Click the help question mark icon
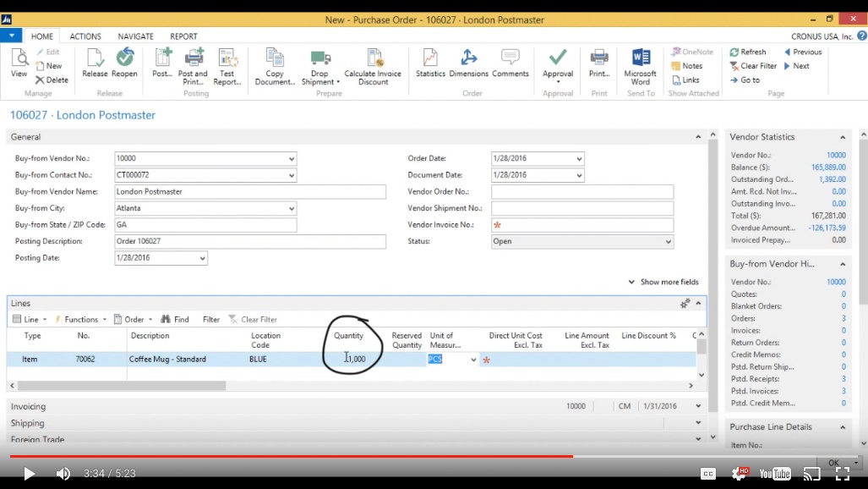Image resolution: width=868 pixels, height=489 pixels. click(862, 36)
